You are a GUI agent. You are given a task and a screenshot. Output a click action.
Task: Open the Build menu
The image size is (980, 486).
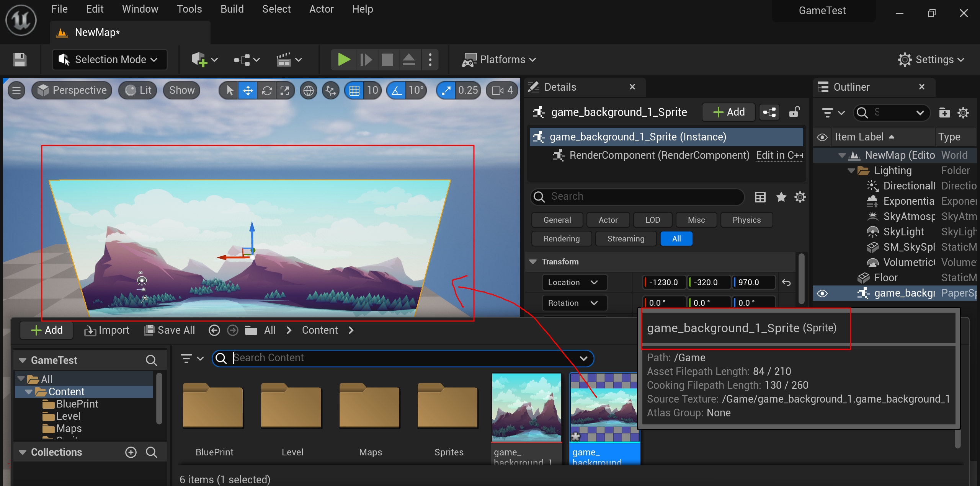pyautogui.click(x=232, y=9)
